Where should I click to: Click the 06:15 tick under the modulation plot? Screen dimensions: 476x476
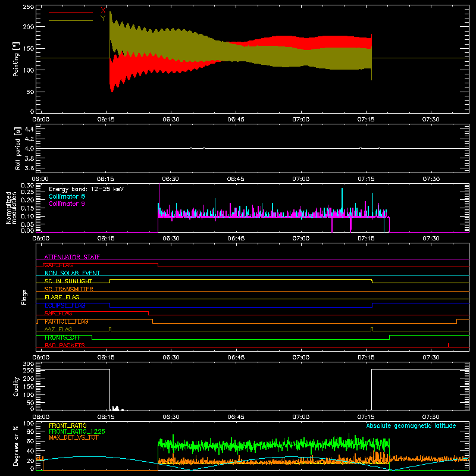coord(106,239)
